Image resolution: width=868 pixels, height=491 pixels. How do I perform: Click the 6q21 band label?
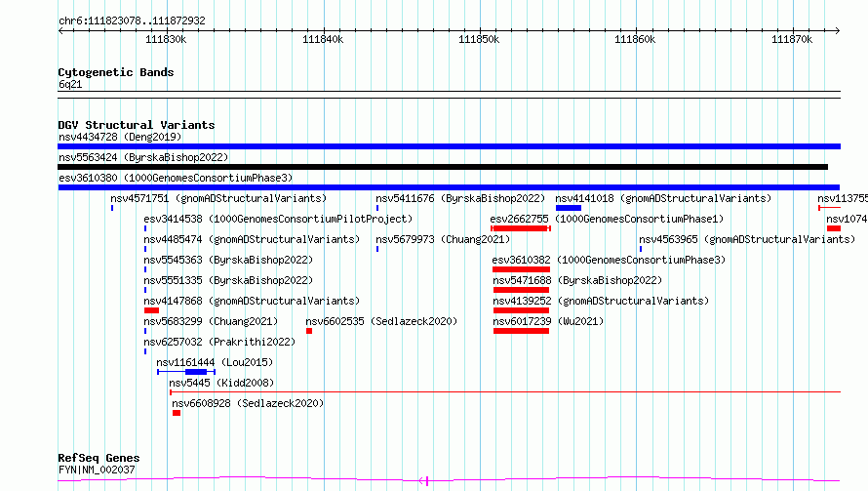pos(70,84)
